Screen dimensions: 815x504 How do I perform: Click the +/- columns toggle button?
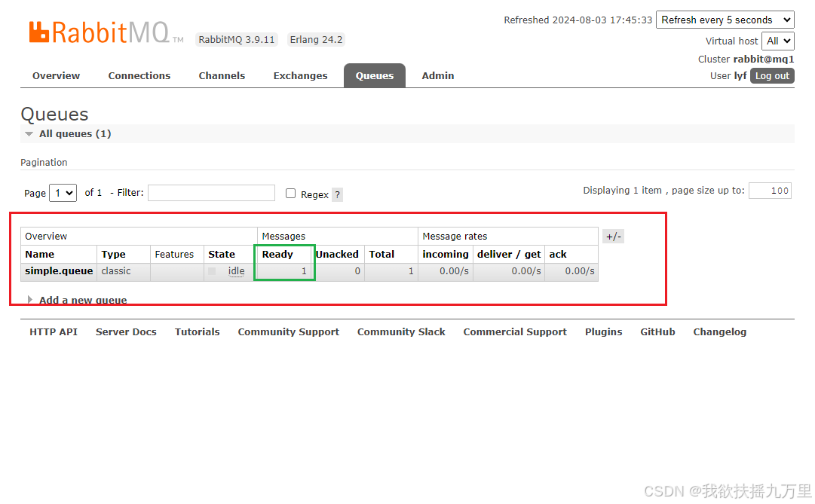pyautogui.click(x=614, y=237)
